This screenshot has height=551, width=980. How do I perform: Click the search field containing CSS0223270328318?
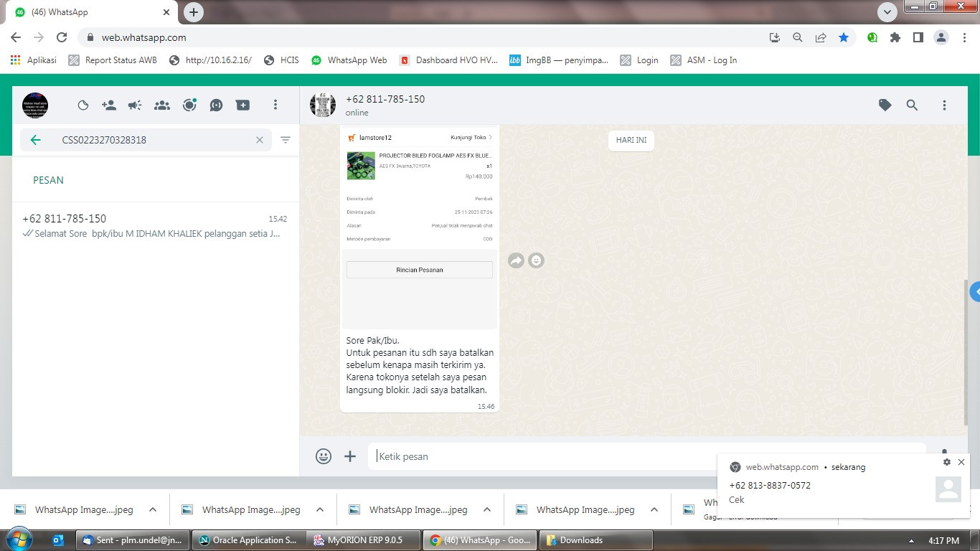pos(146,140)
